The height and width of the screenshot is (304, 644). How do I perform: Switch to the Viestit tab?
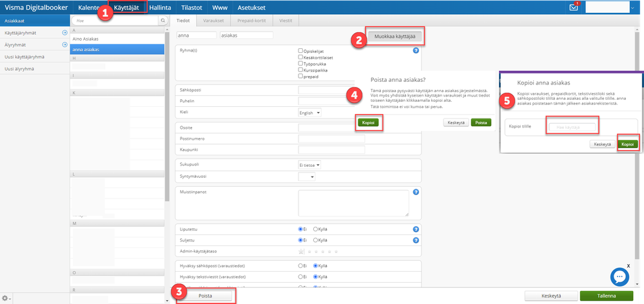pos(286,20)
